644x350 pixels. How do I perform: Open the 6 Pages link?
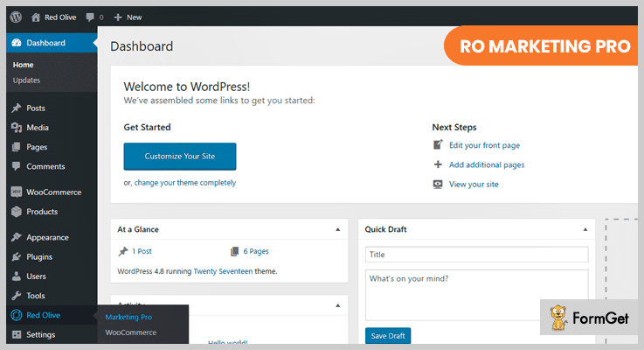256,251
